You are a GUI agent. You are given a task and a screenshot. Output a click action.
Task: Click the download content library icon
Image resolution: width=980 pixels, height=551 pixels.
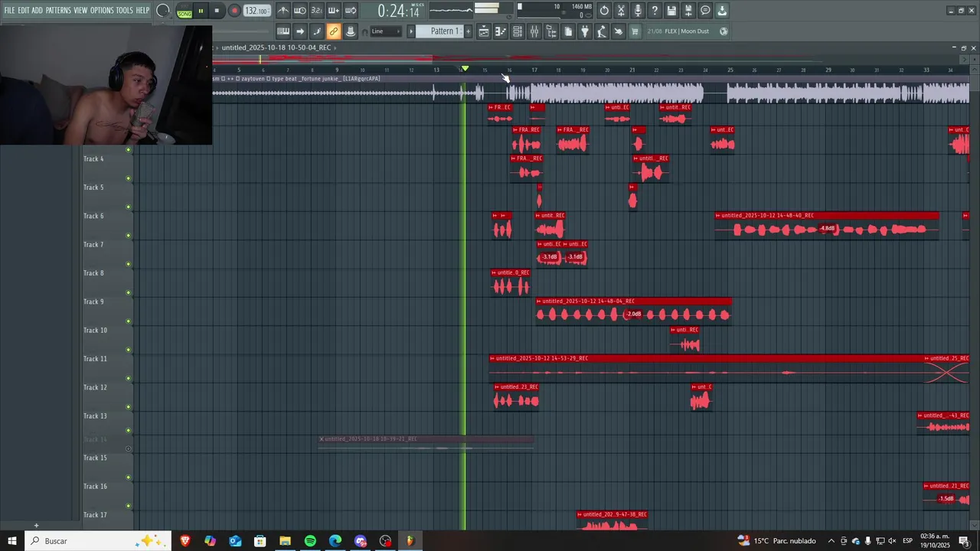point(722,11)
